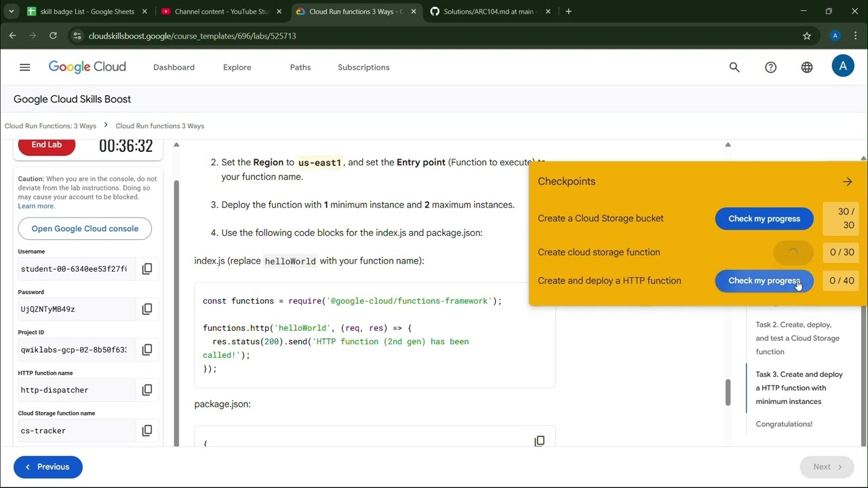Click the Previous button

pyautogui.click(x=48, y=467)
